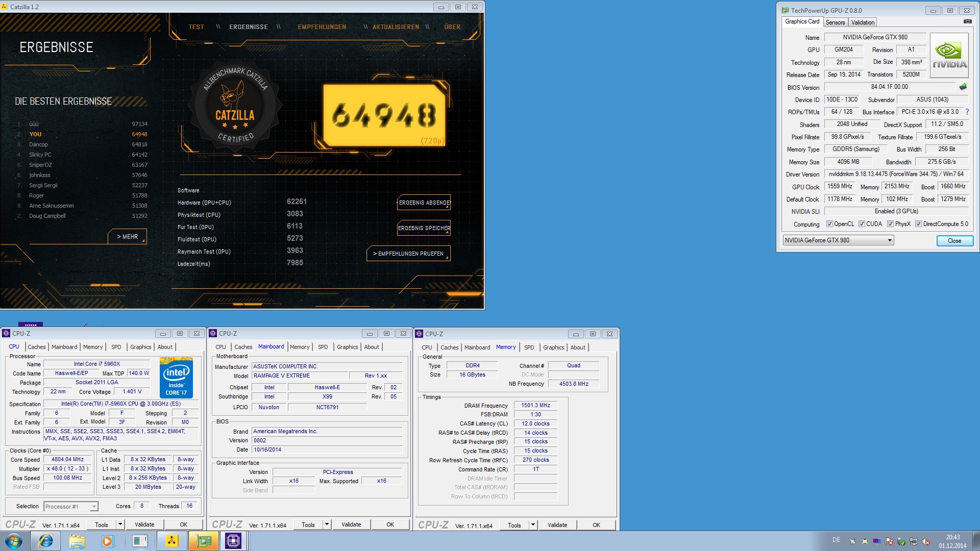The width and height of the screenshot is (980, 551).
Task: Open Action Center flag tray icon
Action: tap(889, 541)
